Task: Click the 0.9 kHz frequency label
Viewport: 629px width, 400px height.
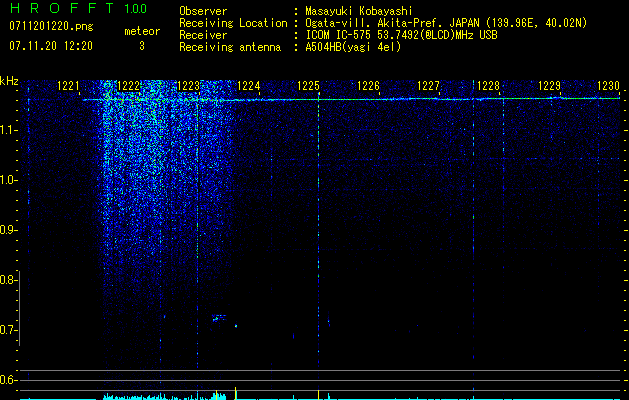Action: 7,230
